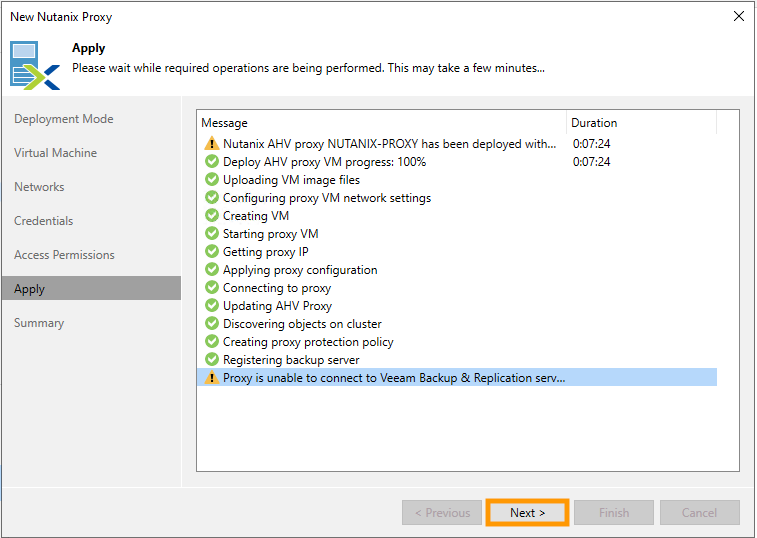Open Access Permissions step
The image size is (757, 538).
64,255
